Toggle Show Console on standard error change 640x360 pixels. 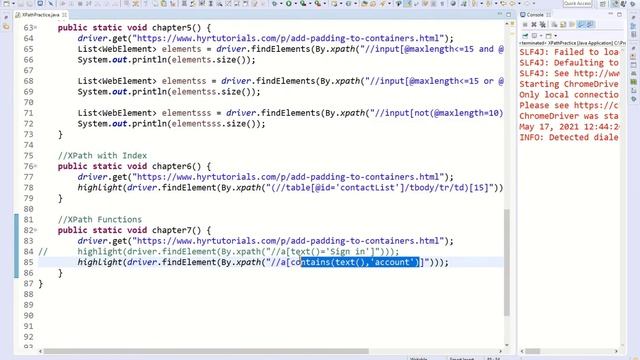(590, 25)
